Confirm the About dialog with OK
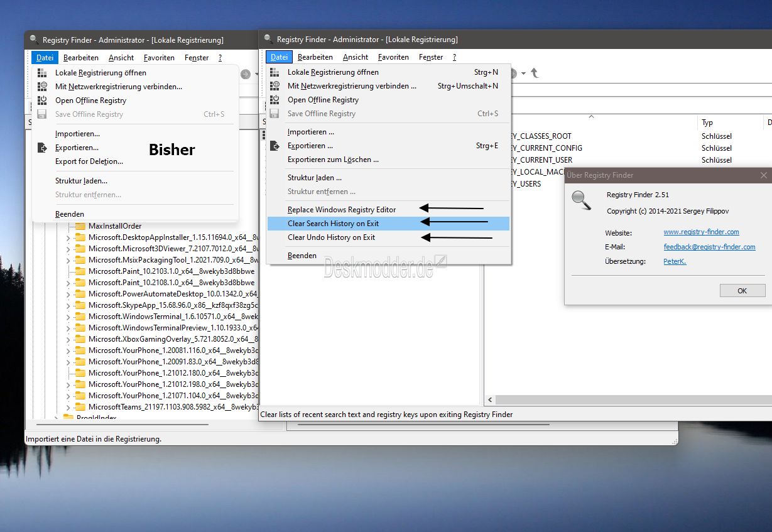The image size is (772, 532). tap(742, 291)
